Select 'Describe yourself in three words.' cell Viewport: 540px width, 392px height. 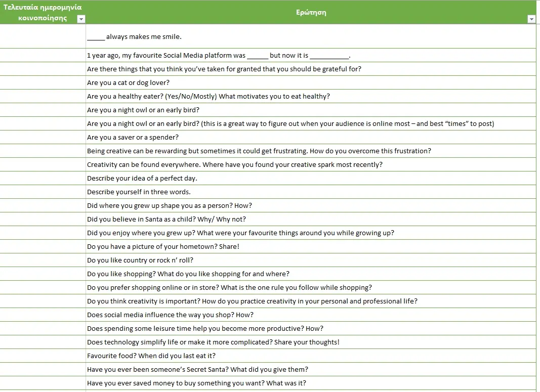point(311,192)
